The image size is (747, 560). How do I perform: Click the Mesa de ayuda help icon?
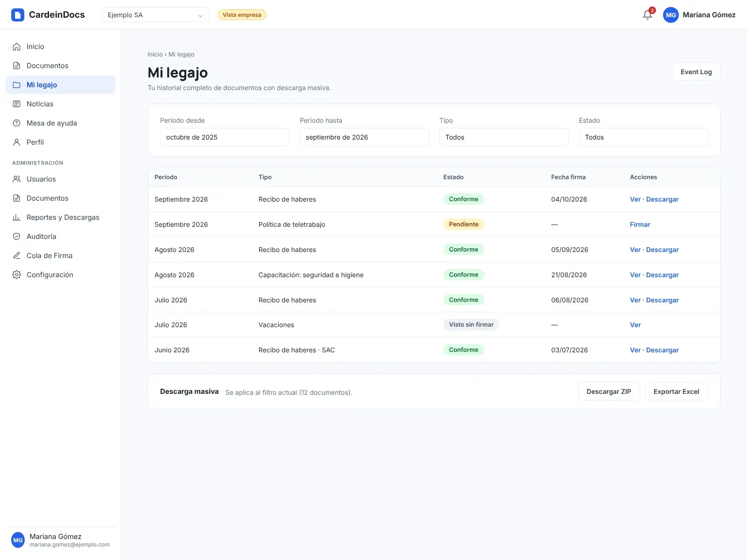(17, 123)
